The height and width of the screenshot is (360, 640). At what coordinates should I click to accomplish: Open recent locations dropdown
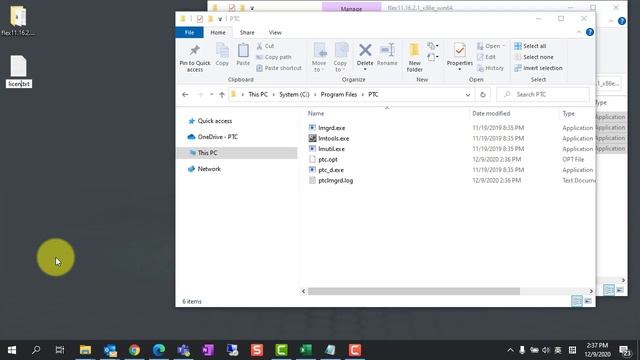pos(211,95)
